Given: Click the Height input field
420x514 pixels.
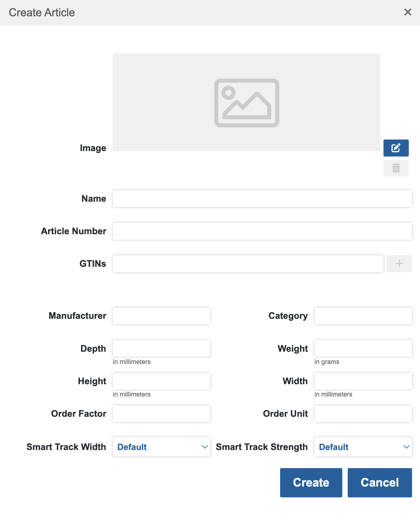Looking at the screenshot, I should coord(161,381).
